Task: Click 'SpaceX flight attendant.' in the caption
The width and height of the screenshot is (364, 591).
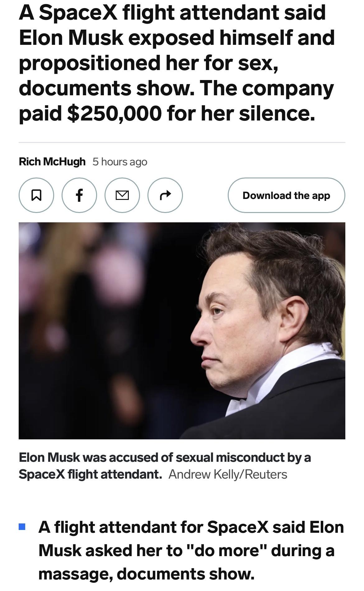Action: pos(90,474)
